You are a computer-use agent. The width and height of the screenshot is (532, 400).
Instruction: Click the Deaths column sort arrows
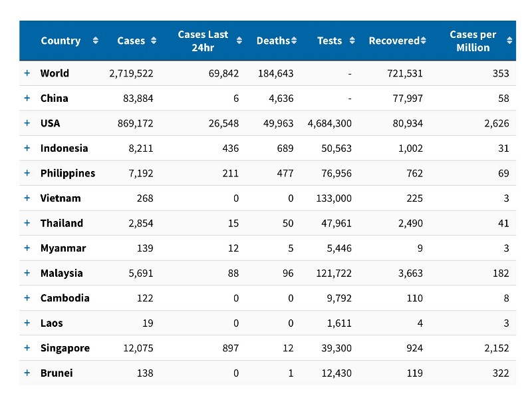(x=294, y=41)
